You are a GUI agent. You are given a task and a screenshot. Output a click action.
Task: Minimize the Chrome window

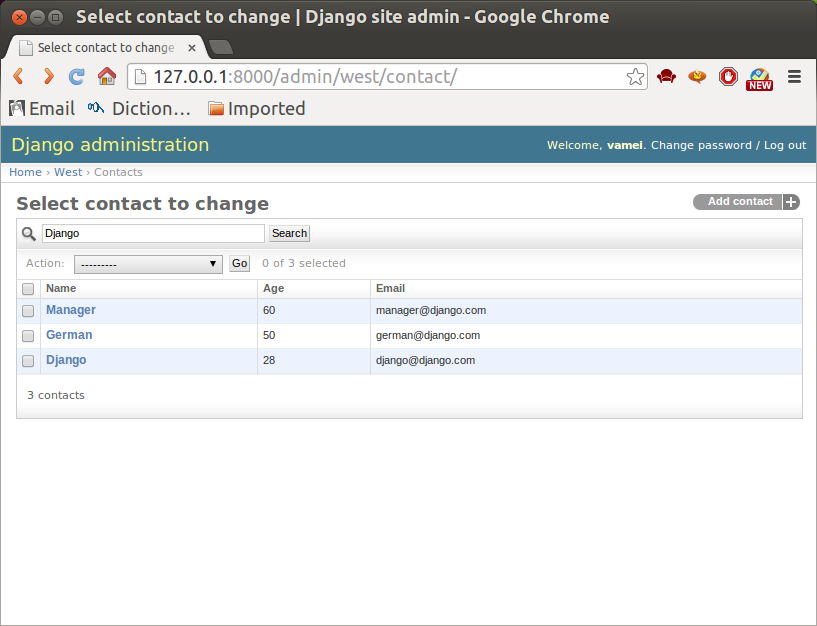pos(37,18)
